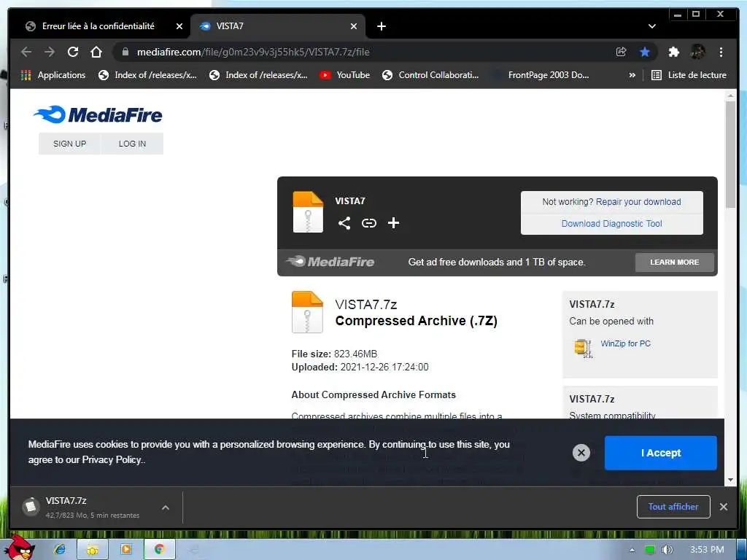Click the VISTA7 archive file icon in dark panel

coord(308,212)
